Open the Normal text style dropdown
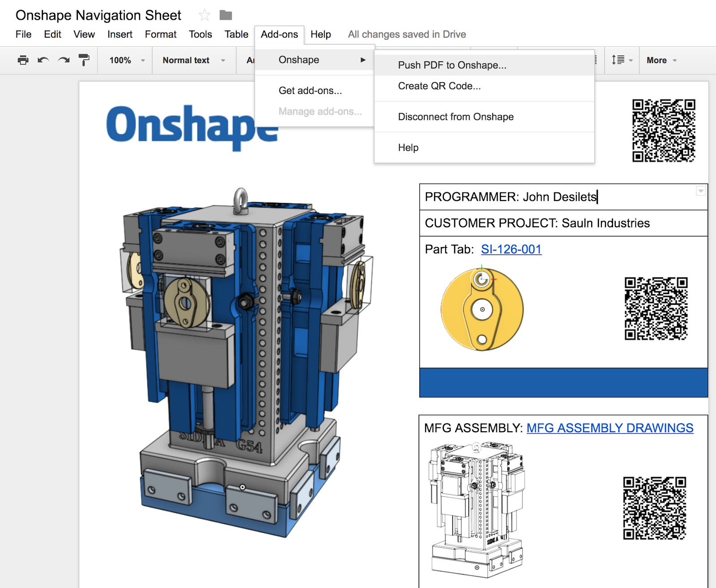The width and height of the screenshot is (716, 588). (x=194, y=60)
